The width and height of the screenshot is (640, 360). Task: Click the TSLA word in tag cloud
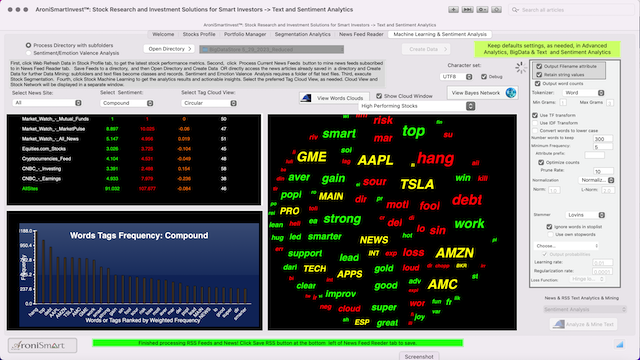coord(417,184)
